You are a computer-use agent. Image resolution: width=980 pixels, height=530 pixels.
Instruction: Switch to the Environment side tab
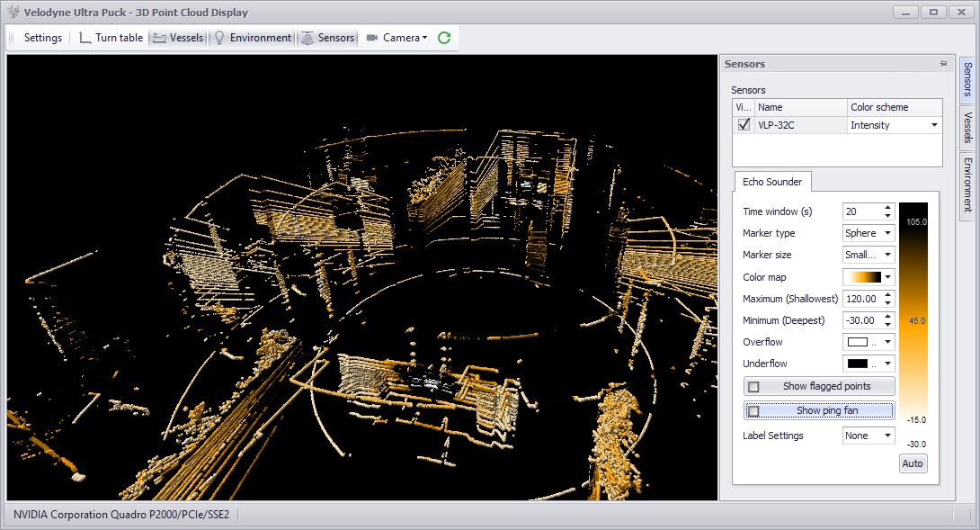click(968, 184)
